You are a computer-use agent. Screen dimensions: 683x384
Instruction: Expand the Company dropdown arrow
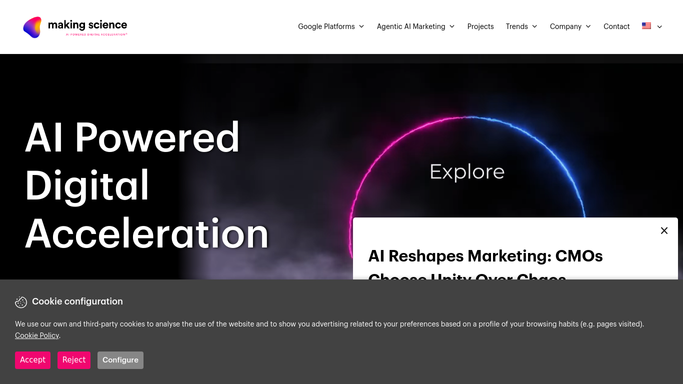(588, 27)
